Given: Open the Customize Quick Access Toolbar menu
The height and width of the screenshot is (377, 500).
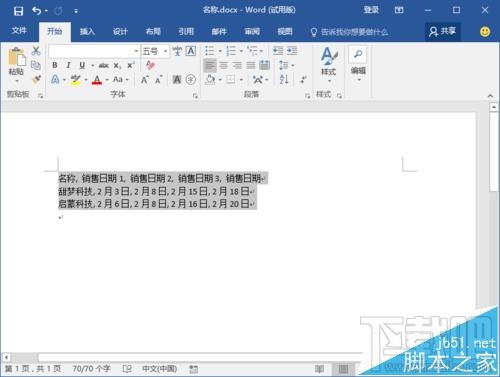Looking at the screenshot, I should [x=76, y=11].
